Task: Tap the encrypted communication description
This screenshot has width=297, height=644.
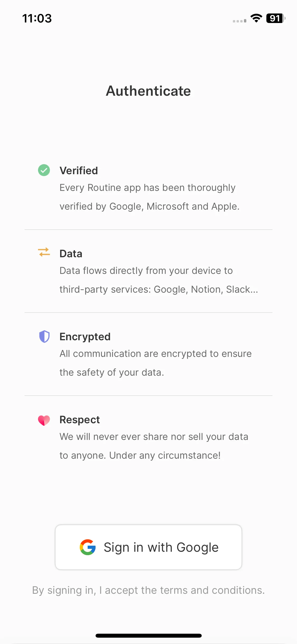Action: (155, 363)
